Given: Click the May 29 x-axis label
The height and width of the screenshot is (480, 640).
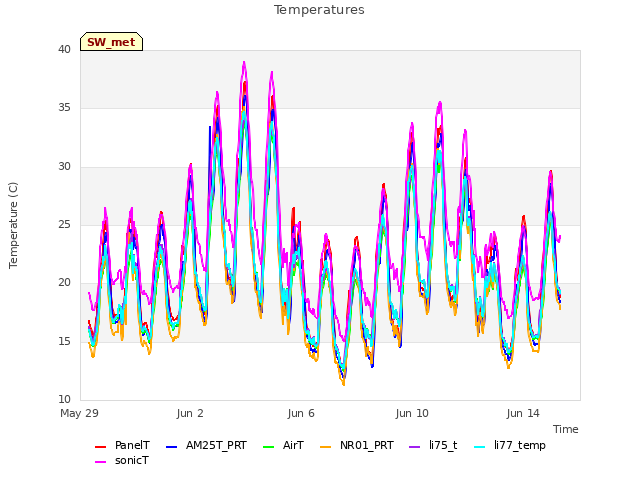Looking at the screenshot, I should 79,413.
